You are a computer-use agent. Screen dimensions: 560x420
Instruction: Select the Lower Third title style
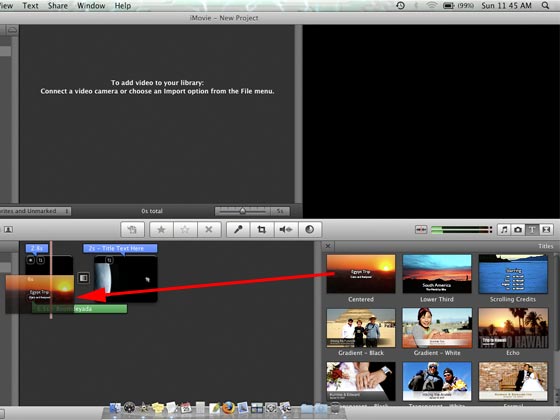(437, 274)
